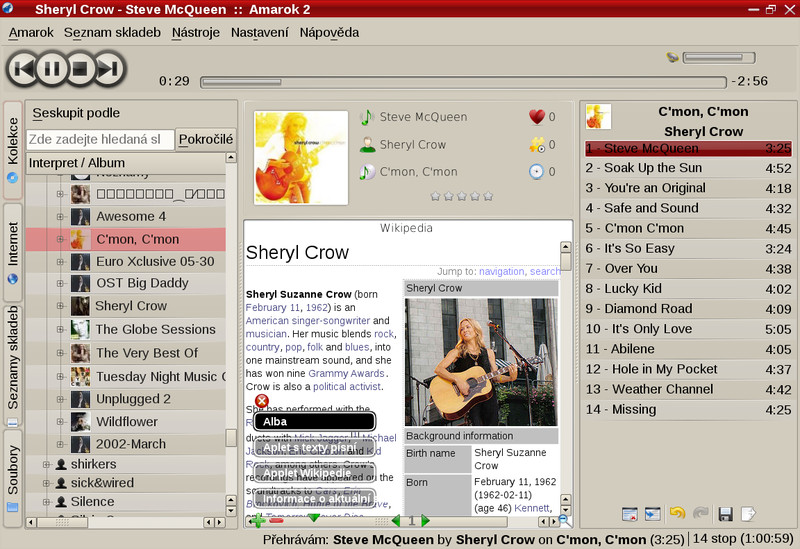
Task: Click the album cover in context view
Action: tap(301, 158)
